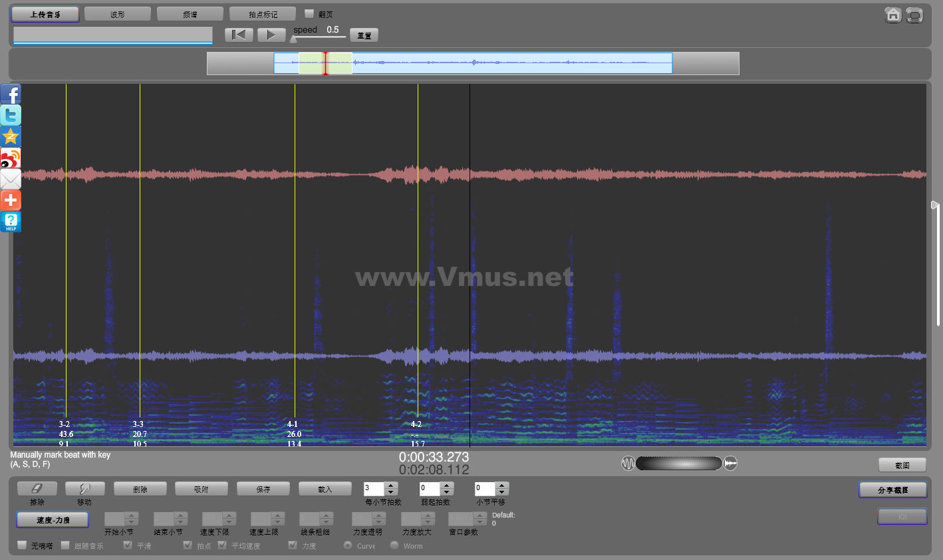Click the home icon at top right
The width and height of the screenshot is (943, 560).
click(x=892, y=15)
